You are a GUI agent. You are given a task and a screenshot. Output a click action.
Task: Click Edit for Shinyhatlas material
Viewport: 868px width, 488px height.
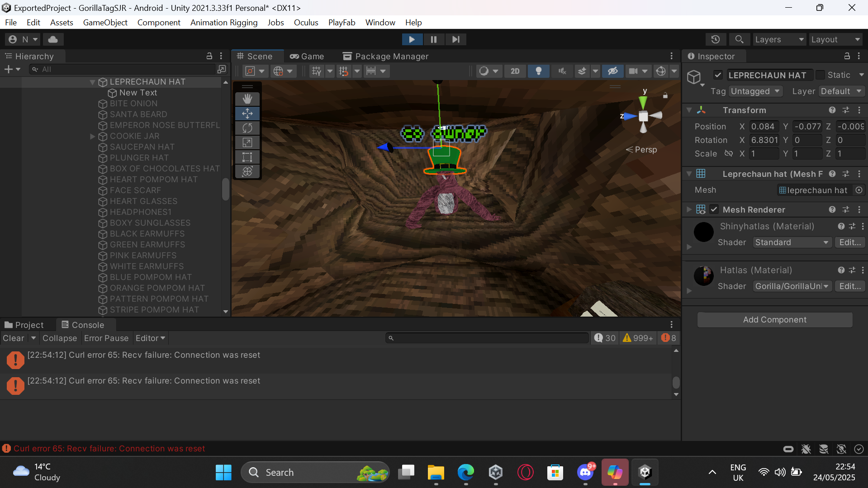849,242
